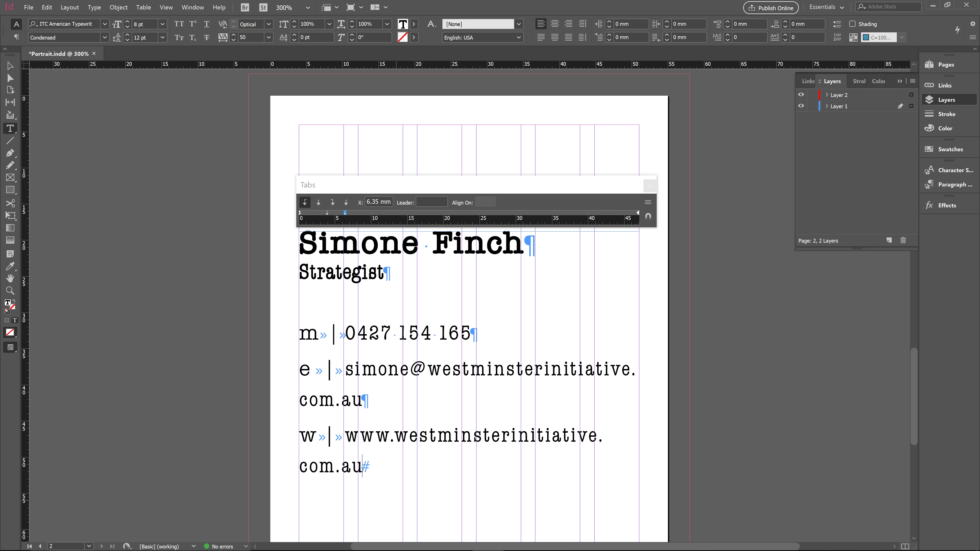
Task: Open the Swatches panel
Action: (x=950, y=149)
